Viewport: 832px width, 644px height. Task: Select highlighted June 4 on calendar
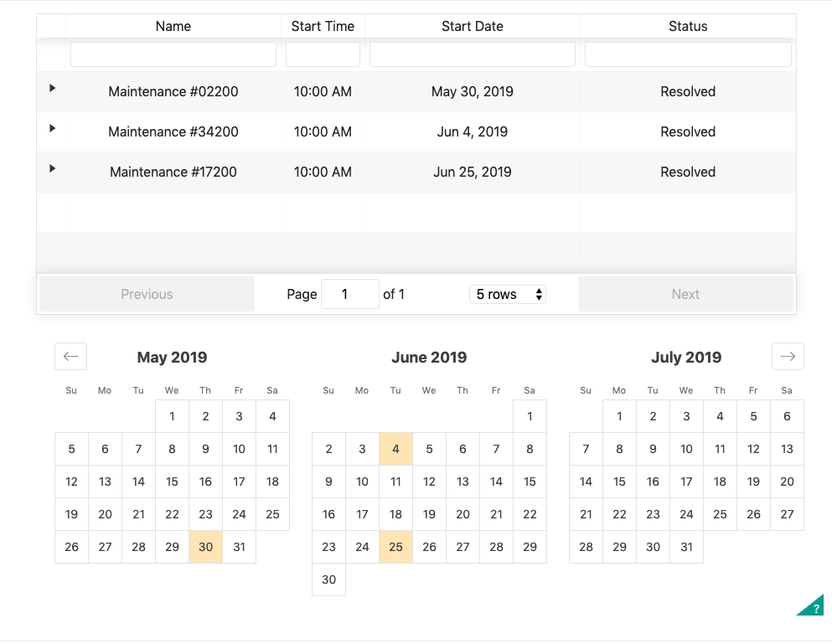395,449
